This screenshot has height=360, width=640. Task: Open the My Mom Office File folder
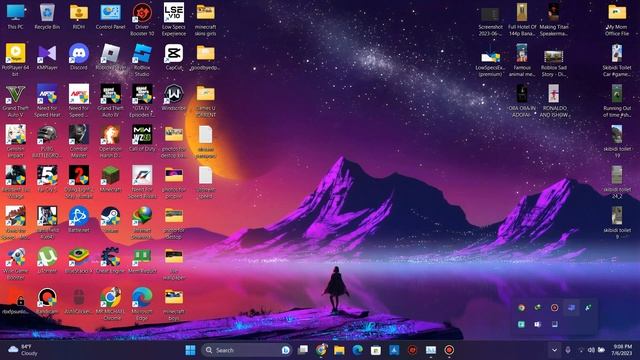pyautogui.click(x=617, y=19)
